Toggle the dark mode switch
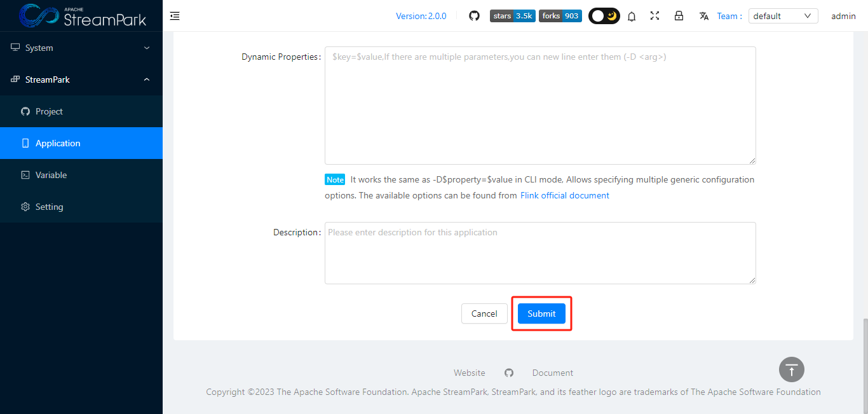 [604, 16]
